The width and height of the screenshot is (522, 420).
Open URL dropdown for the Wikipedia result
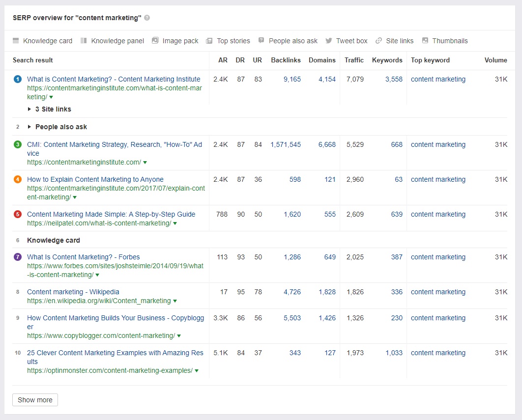point(175,301)
